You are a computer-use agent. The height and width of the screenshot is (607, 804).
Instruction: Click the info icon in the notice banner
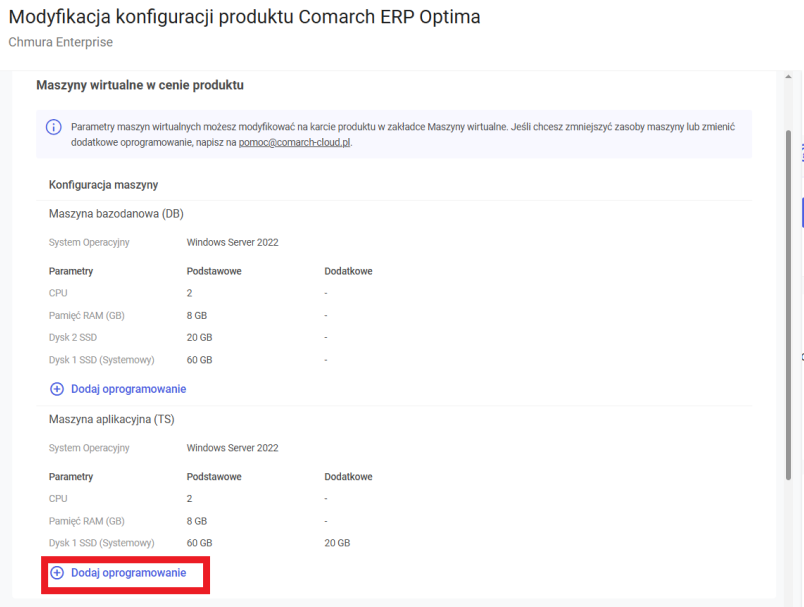(x=54, y=127)
